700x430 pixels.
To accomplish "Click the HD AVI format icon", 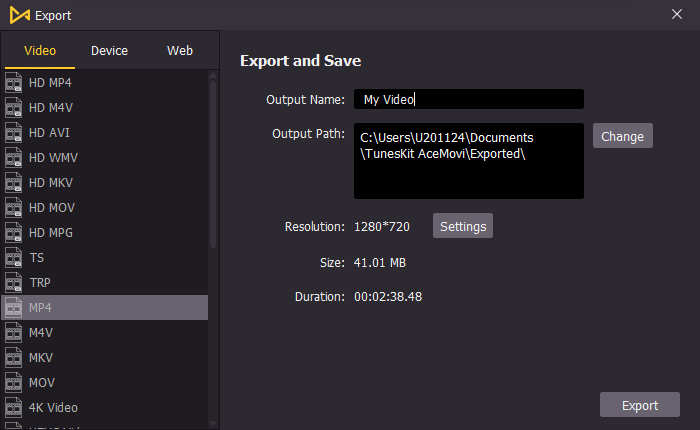I will pos(13,133).
